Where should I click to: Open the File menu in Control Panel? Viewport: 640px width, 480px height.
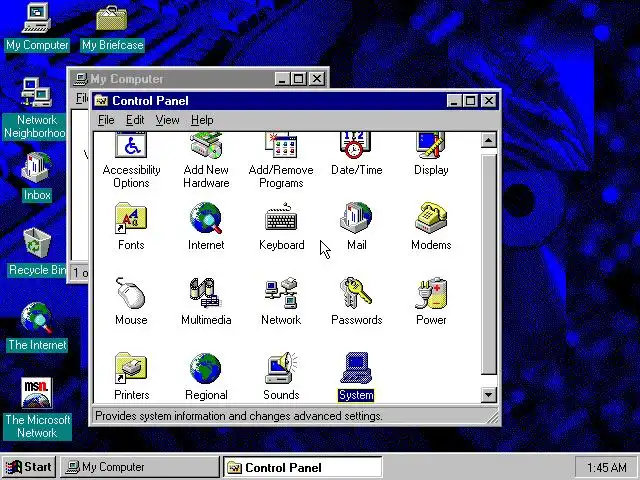coord(106,120)
